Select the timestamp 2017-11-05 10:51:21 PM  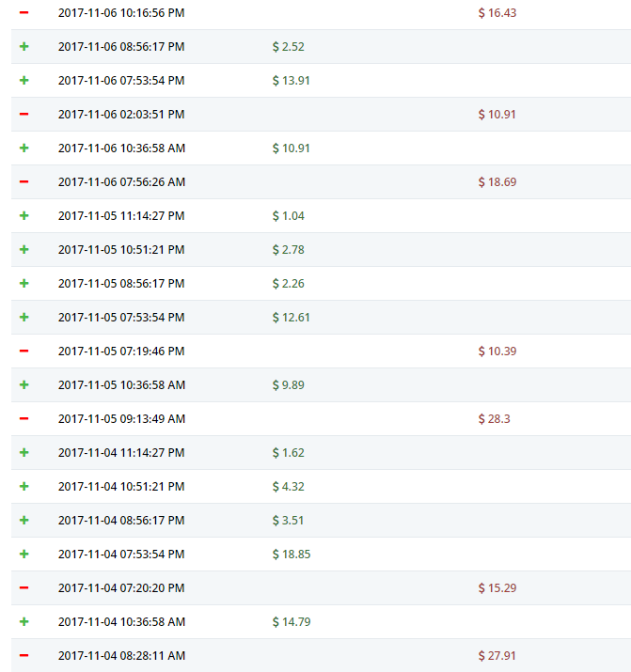point(121,250)
